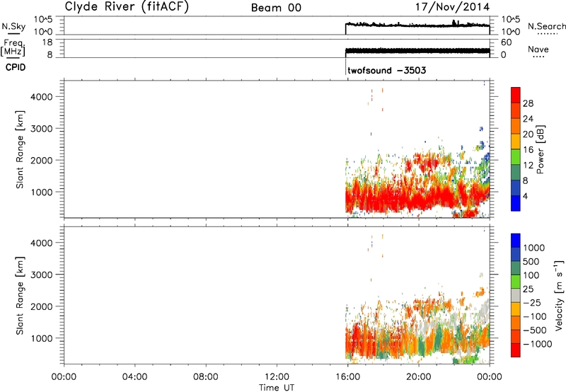Click the 'N.Search' legend label
The height and width of the screenshot is (392, 566).
(546, 26)
